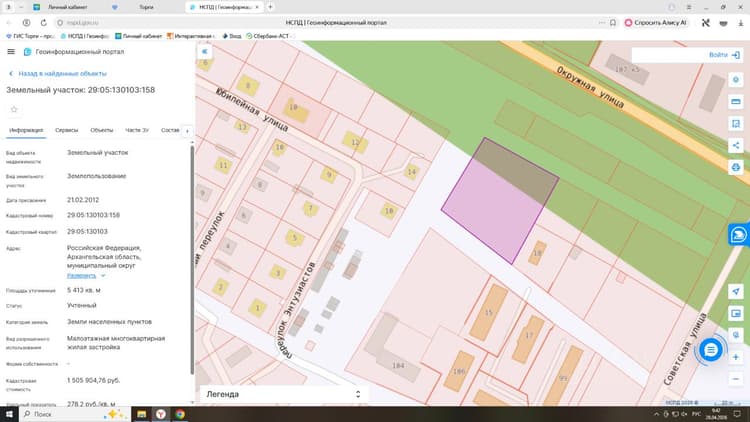Print the map using the printer icon
The width and height of the screenshot is (750, 422).
(736, 167)
